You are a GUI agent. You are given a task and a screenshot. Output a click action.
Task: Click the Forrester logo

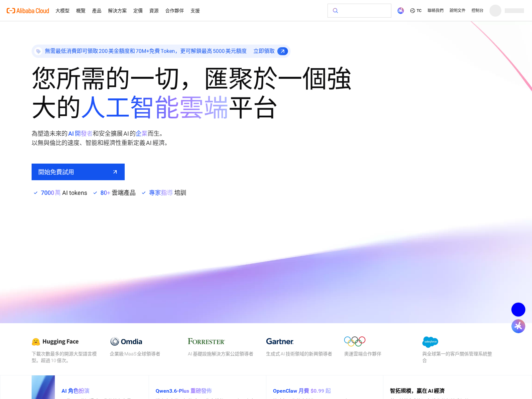(206, 341)
